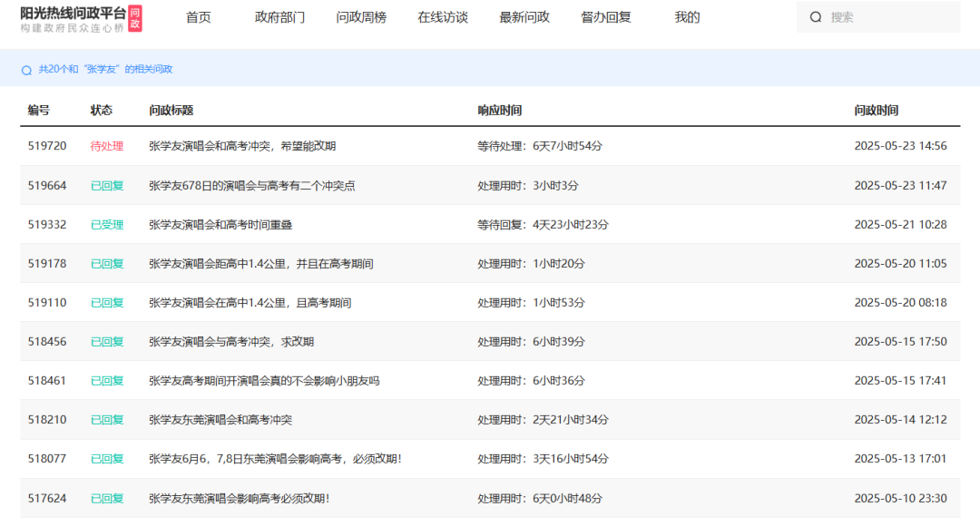Open inquiry 张学友演唱会距高中1.4公里，并且在高考期间
This screenshot has width=980, height=526.
(261, 264)
